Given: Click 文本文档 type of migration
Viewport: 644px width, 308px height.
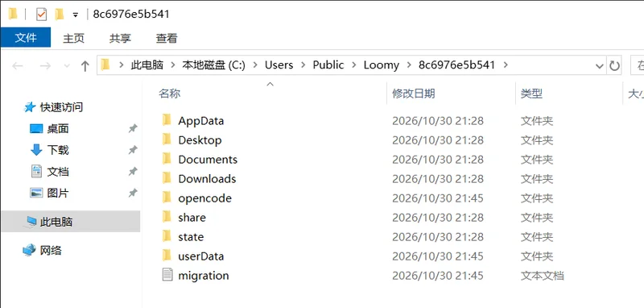Looking at the screenshot, I should pos(542,276).
